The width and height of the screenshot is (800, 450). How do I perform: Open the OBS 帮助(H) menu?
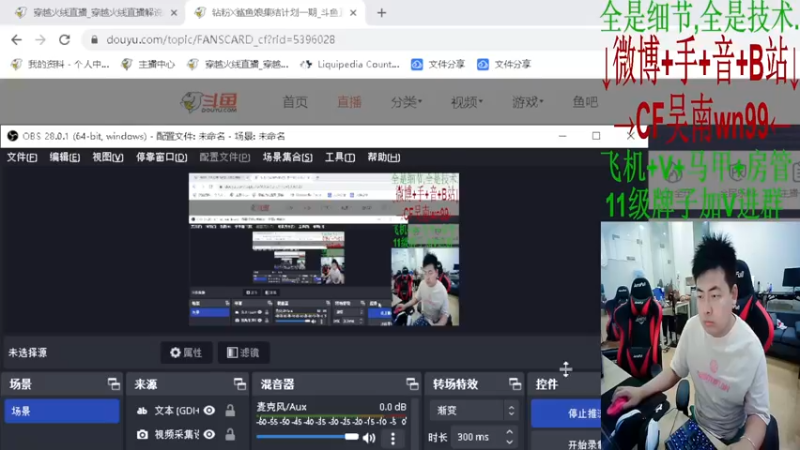tap(384, 157)
